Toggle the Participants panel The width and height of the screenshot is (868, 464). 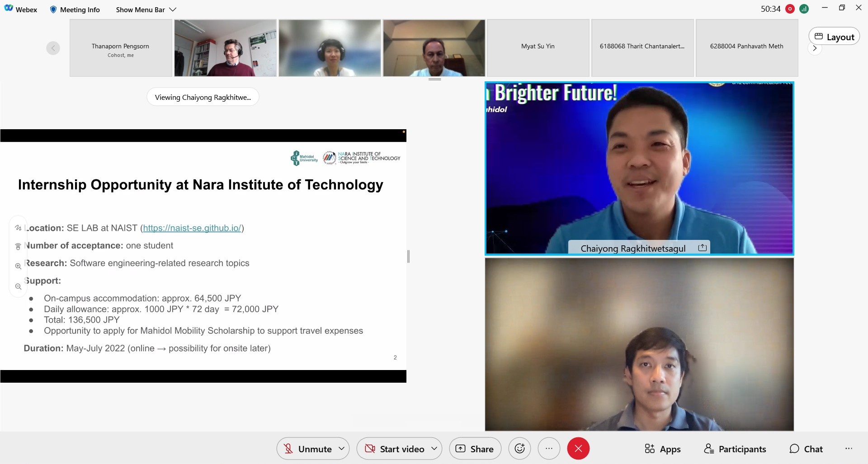(735, 449)
